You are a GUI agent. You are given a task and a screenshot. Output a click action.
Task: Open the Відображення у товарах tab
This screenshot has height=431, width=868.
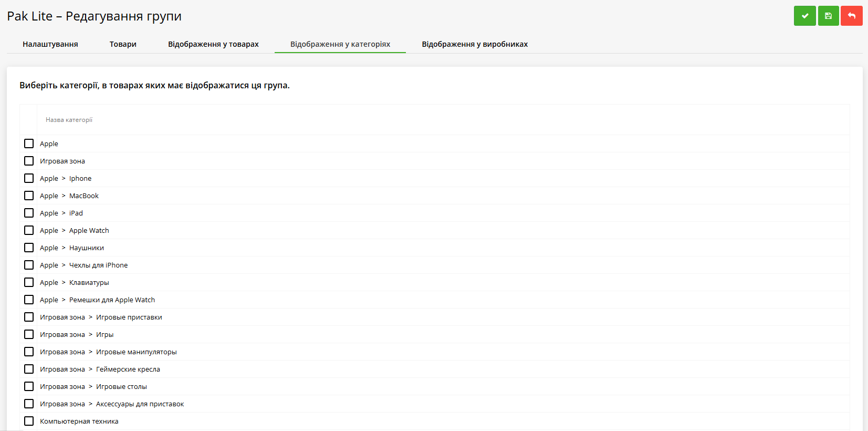pos(213,44)
